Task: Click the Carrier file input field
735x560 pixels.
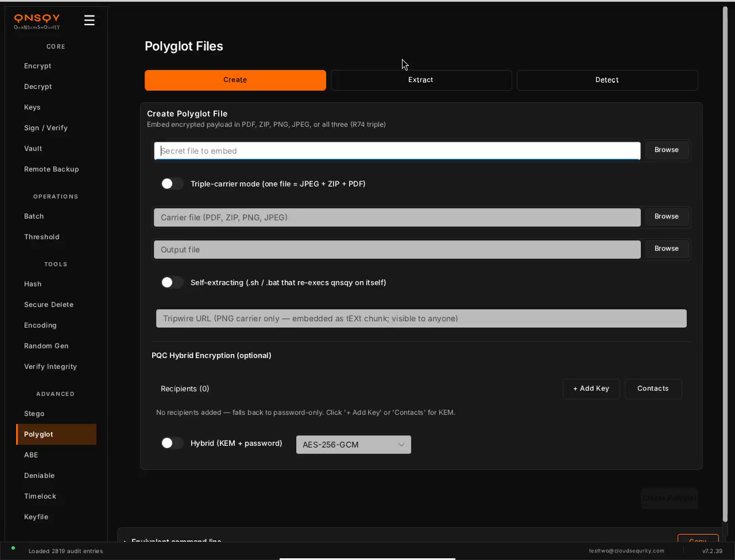Action: click(x=397, y=217)
